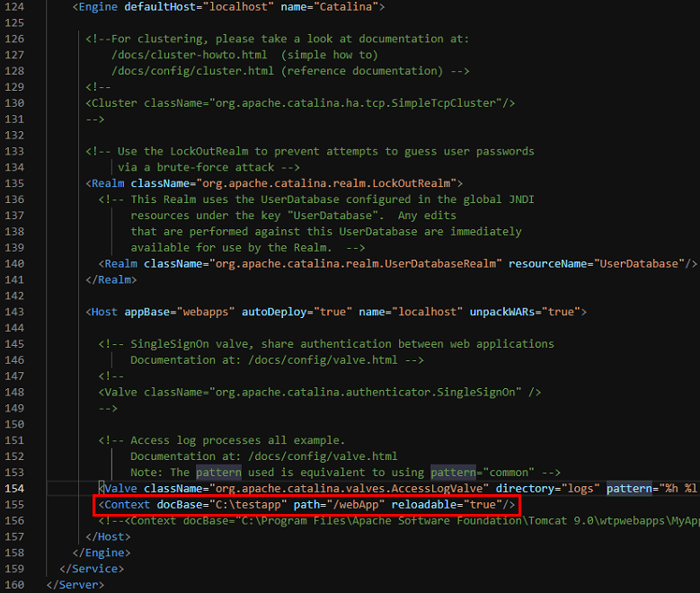Click "via a brute-force attack" comment
The width and height of the screenshot is (700, 593).
tap(196, 167)
